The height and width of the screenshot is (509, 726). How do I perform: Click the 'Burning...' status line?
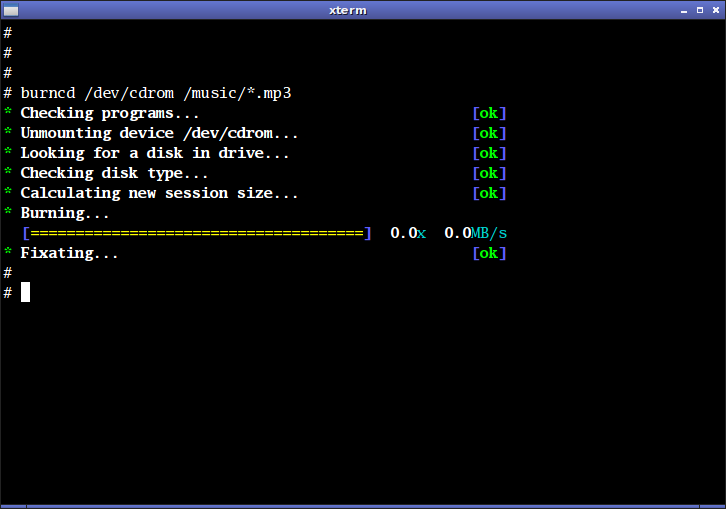[65, 213]
